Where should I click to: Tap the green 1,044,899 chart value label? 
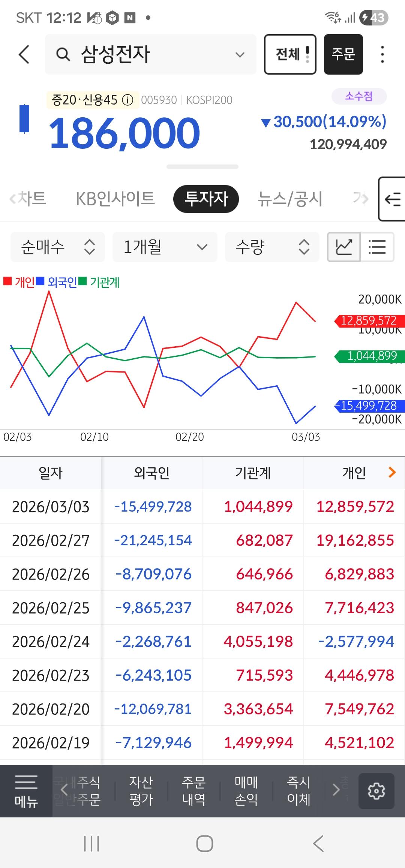(369, 356)
